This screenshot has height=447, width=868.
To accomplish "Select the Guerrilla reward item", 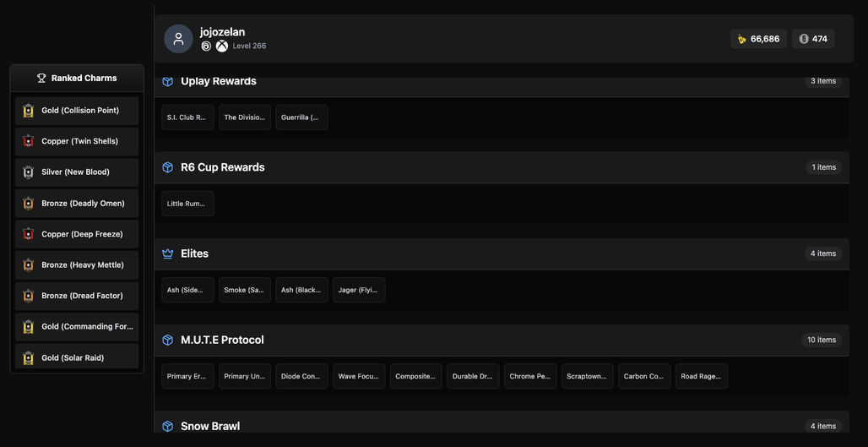I will [301, 117].
